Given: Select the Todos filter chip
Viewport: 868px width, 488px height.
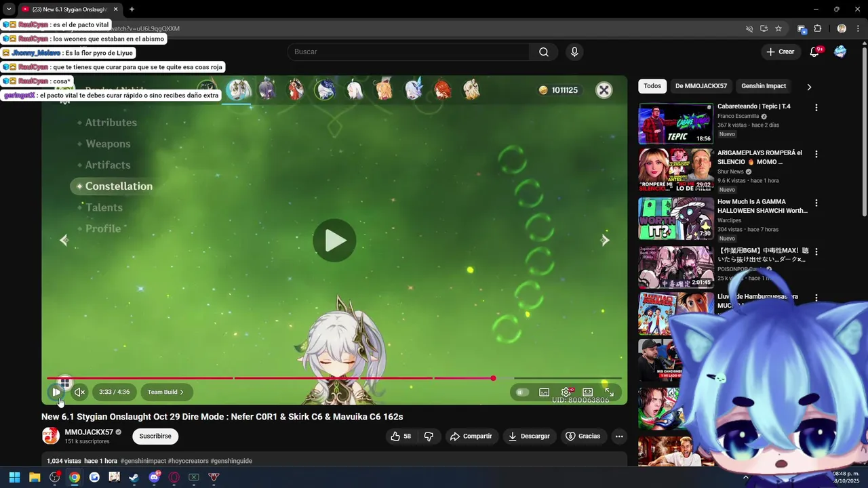Looking at the screenshot, I should (652, 86).
